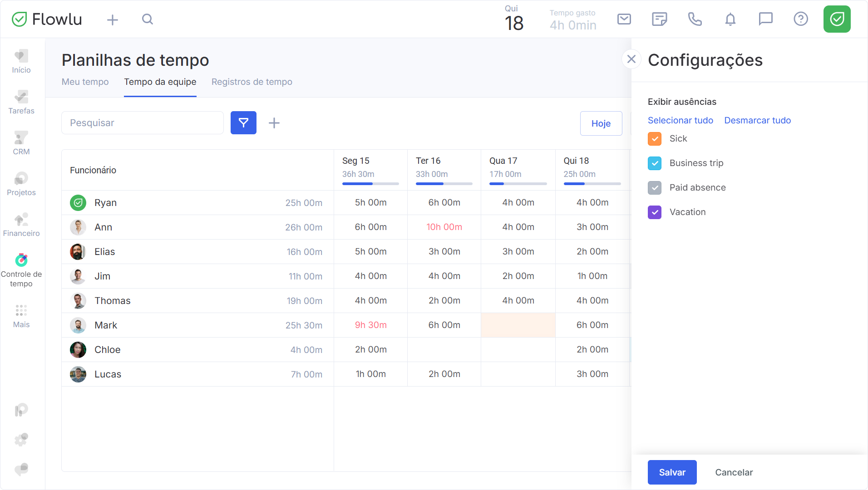This screenshot has height=490, width=868.
Task: Uncheck the Sick absence checkbox
Action: [x=655, y=139]
